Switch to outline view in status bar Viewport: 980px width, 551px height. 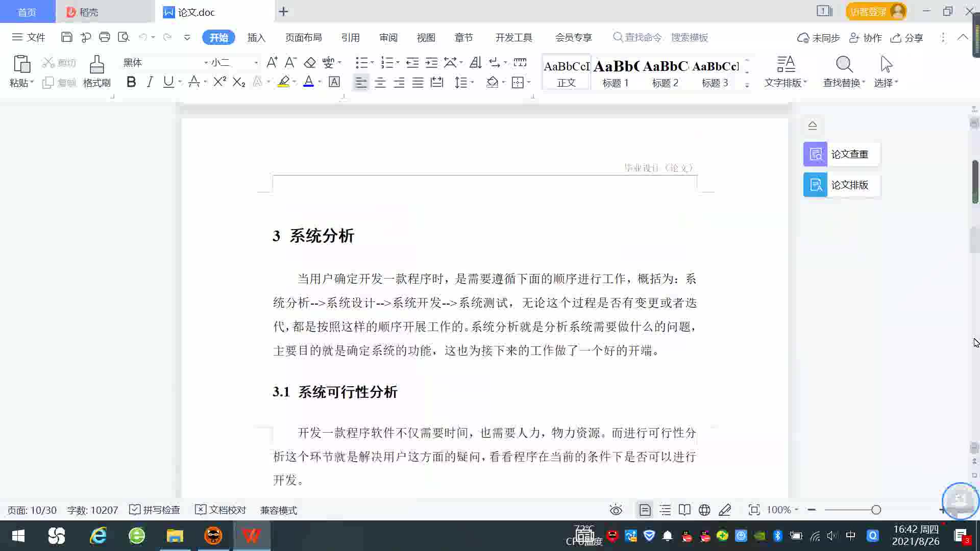pos(665,510)
